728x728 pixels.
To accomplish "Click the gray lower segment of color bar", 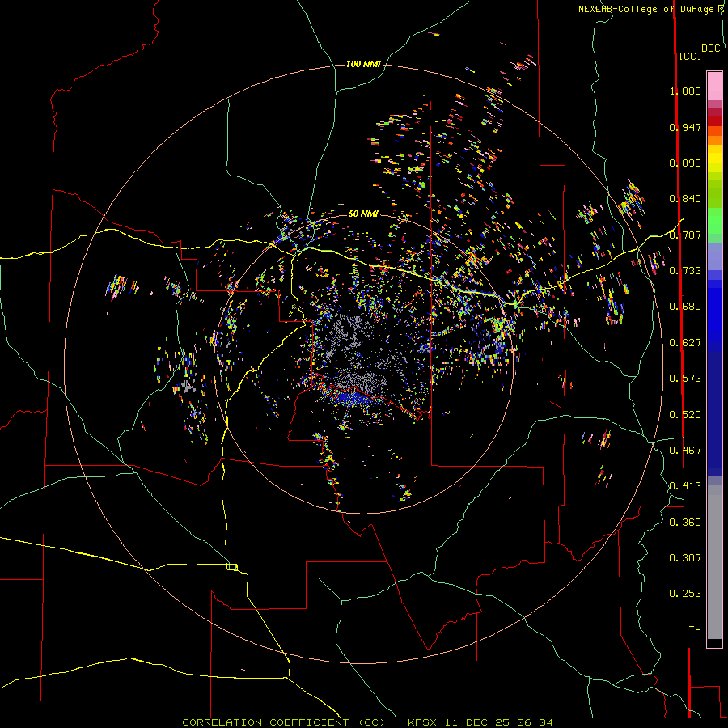I will point(714,562).
